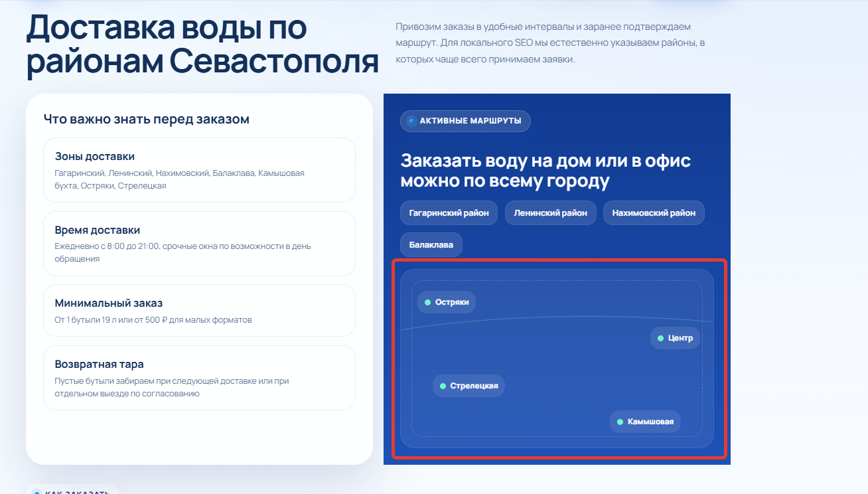Click the Заказать воду на дом heading

tap(545, 171)
